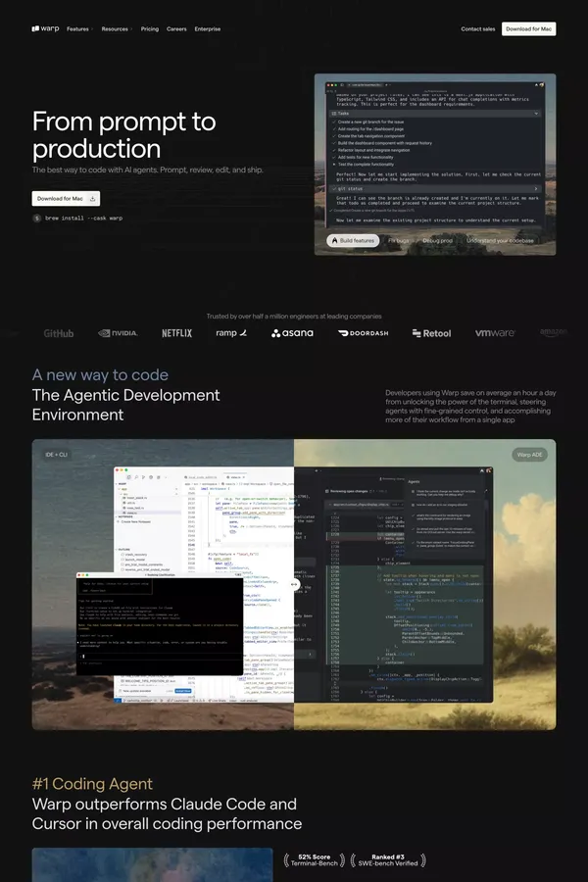This screenshot has width=588, height=882.
Task: Click the IDE + CLI label badge
Action: point(56,455)
